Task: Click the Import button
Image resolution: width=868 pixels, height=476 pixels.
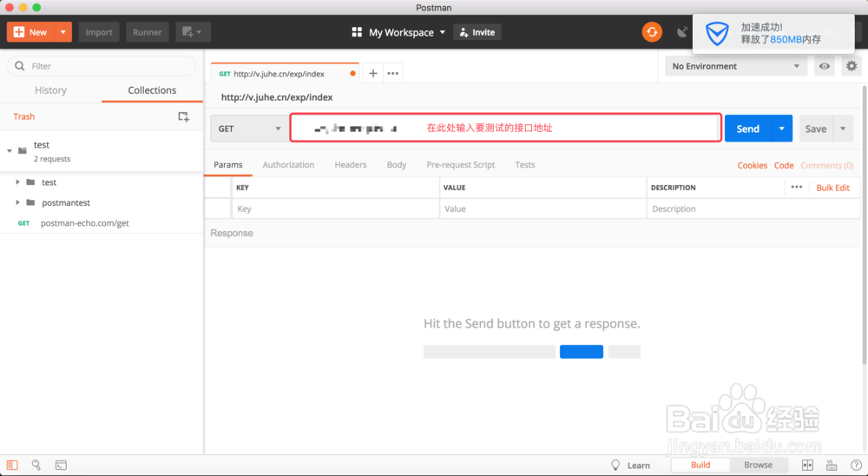Action: pos(99,32)
